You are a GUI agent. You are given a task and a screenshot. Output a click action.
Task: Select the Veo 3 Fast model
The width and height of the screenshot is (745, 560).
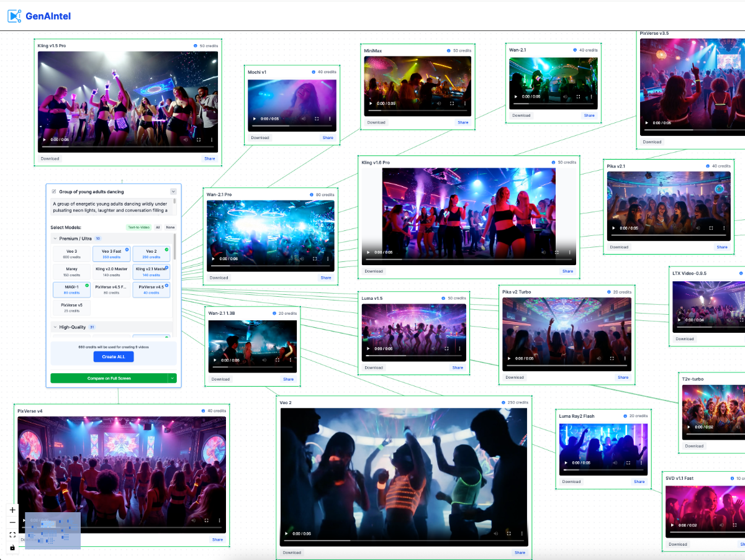111,253
